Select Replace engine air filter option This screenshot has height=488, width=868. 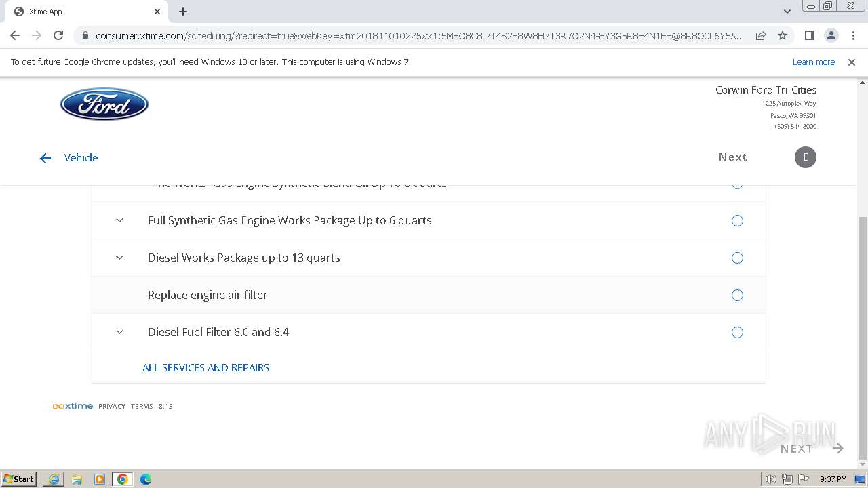coord(737,296)
